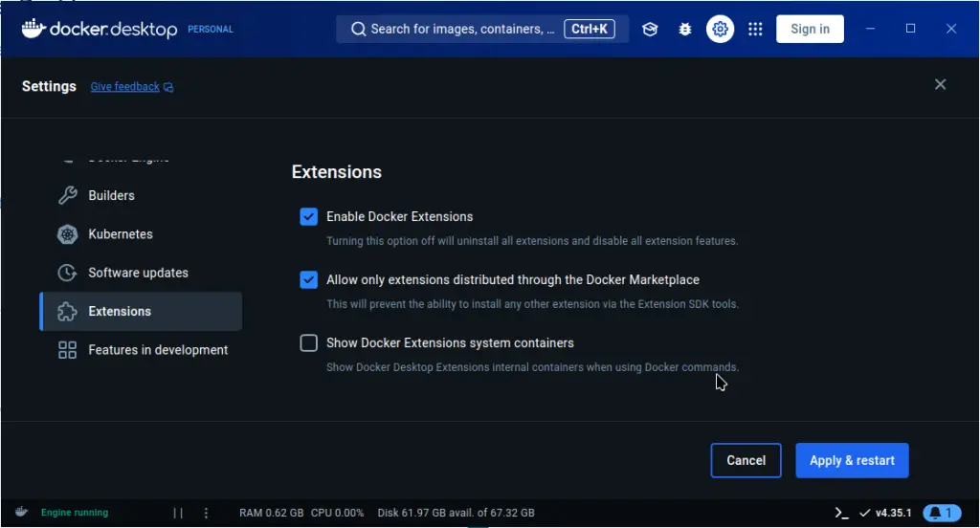The height and width of the screenshot is (528, 980).
Task: Click the Apply & restart button
Action: 852,460
